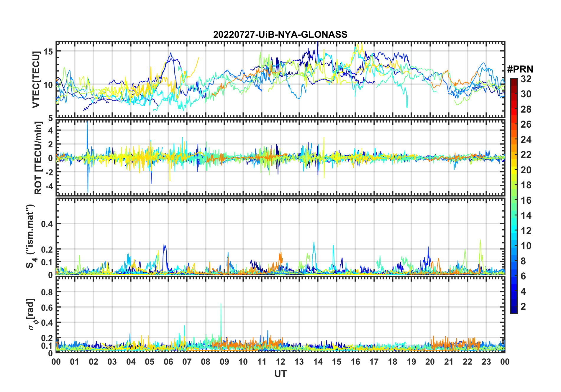Click UT axis tick label 07

[187, 362]
